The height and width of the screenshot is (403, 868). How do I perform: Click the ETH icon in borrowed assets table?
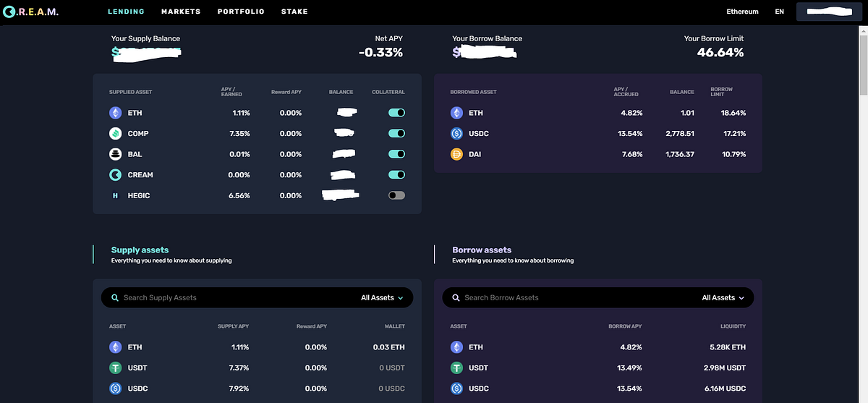coord(456,113)
